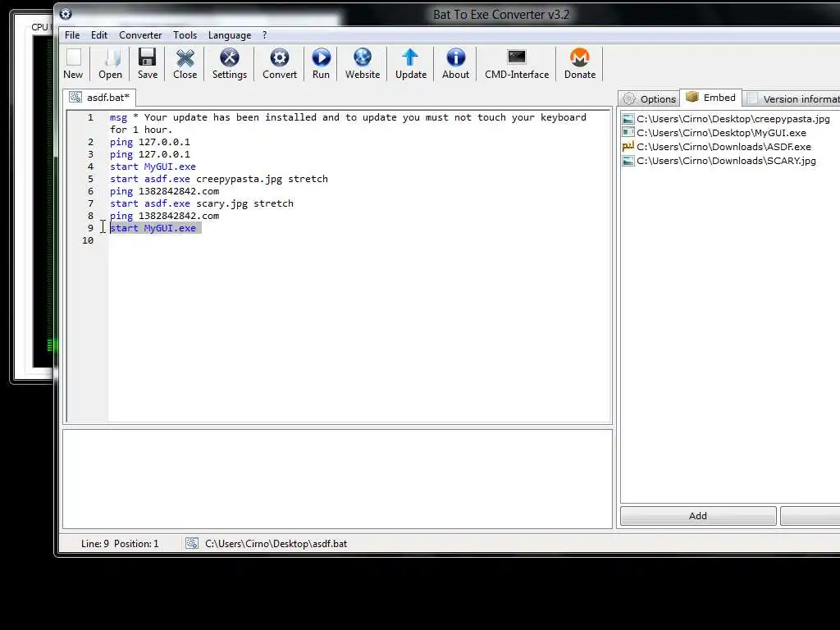This screenshot has width=840, height=630.
Task: Click line 1 msg command text
Action: point(348,123)
